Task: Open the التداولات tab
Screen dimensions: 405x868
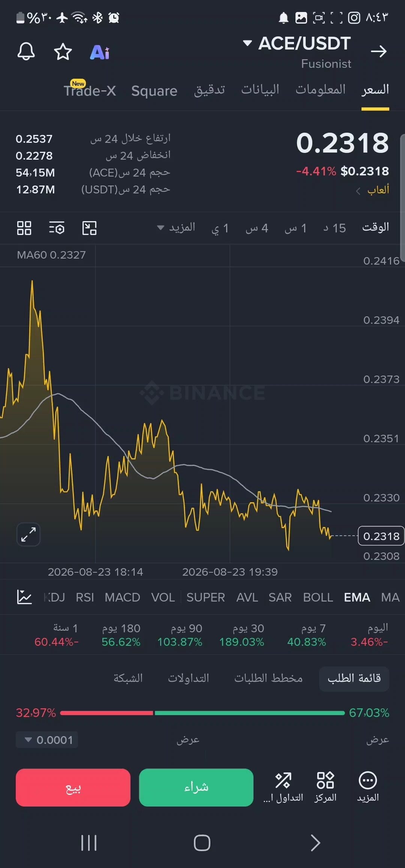Action: point(189,678)
